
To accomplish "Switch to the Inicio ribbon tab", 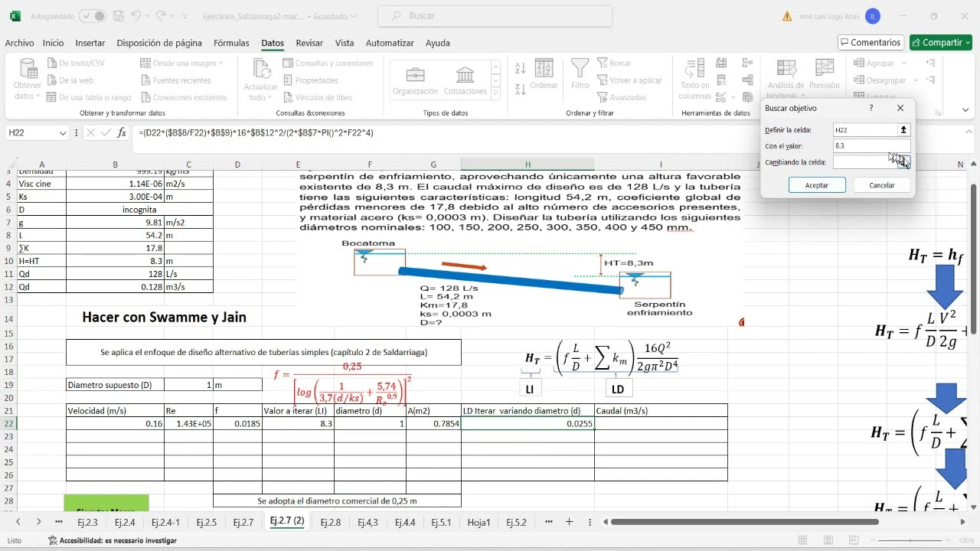I will (x=54, y=43).
